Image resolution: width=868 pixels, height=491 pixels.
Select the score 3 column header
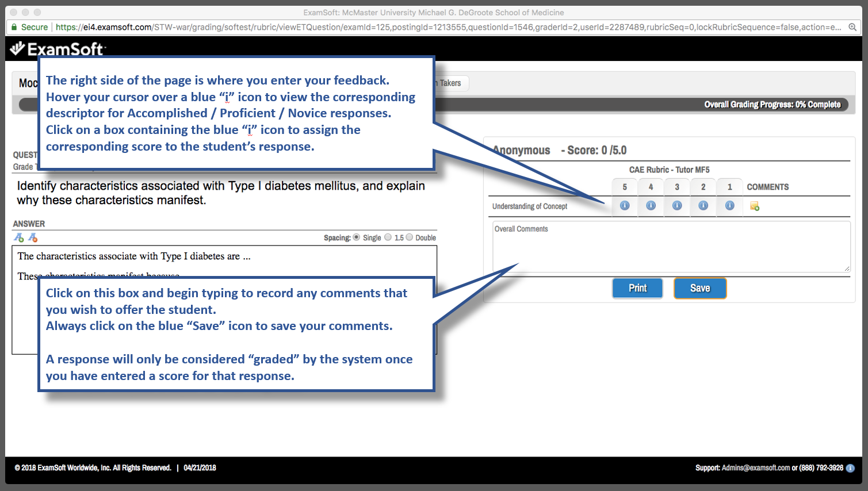pyautogui.click(x=677, y=187)
